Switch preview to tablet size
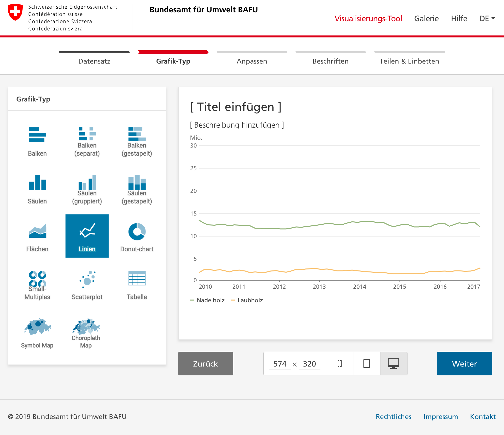The height and width of the screenshot is (435, 504). (x=367, y=364)
